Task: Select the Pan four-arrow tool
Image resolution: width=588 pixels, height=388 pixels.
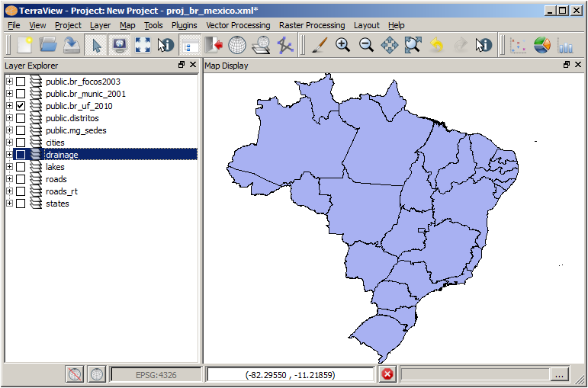Action: click(x=390, y=45)
